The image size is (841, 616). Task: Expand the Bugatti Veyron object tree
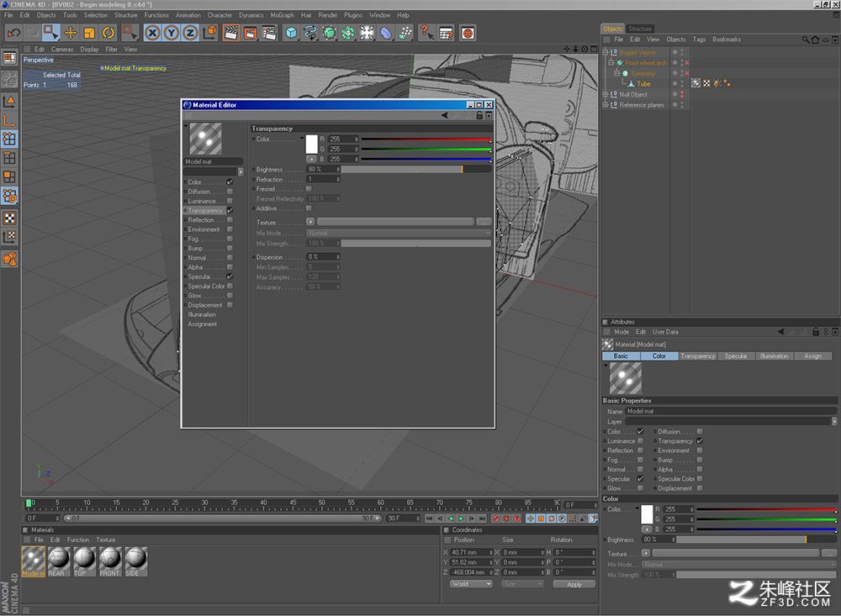pos(606,53)
